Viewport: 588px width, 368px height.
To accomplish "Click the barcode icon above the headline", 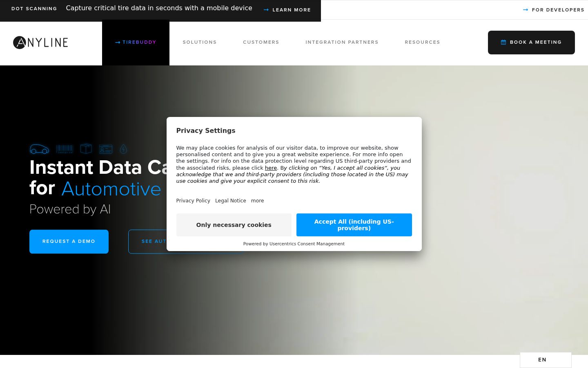I will [65, 149].
